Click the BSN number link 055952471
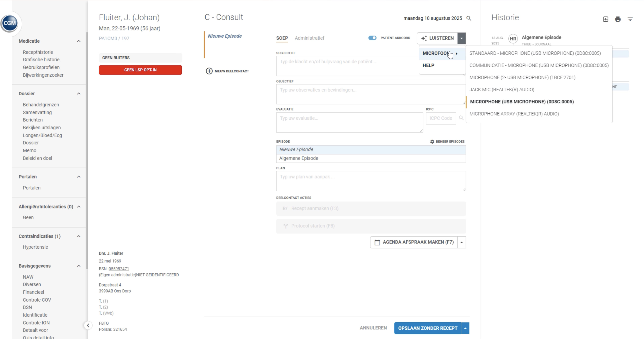The image size is (644, 351). [x=119, y=269]
